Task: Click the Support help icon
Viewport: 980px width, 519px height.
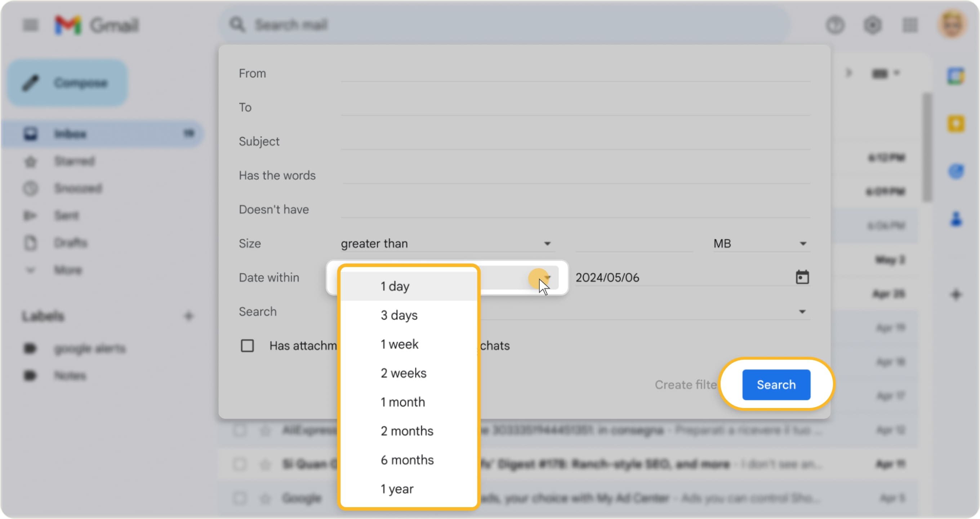Action: 835,25
